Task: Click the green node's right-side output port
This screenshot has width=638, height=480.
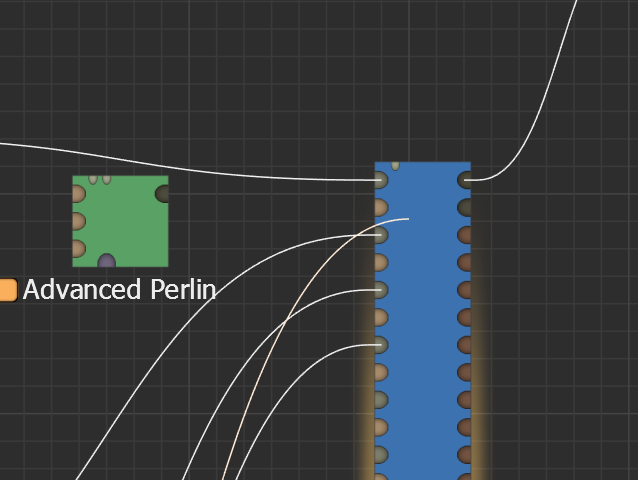Action: [x=162, y=193]
